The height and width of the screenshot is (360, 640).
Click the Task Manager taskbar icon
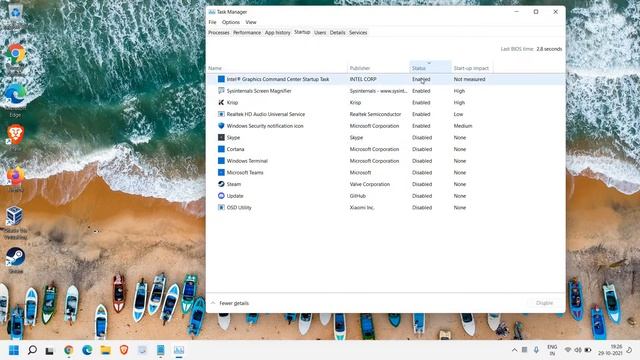pyautogui.click(x=179, y=350)
